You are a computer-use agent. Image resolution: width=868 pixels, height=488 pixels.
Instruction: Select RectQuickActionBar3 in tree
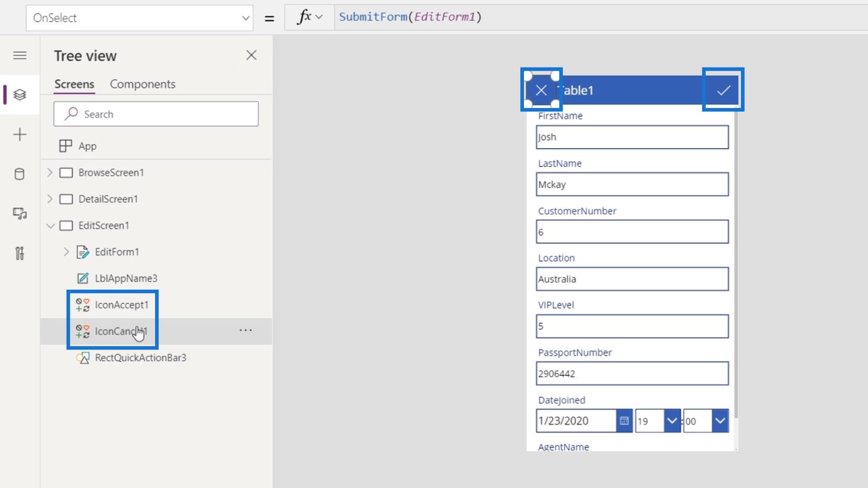coord(141,358)
